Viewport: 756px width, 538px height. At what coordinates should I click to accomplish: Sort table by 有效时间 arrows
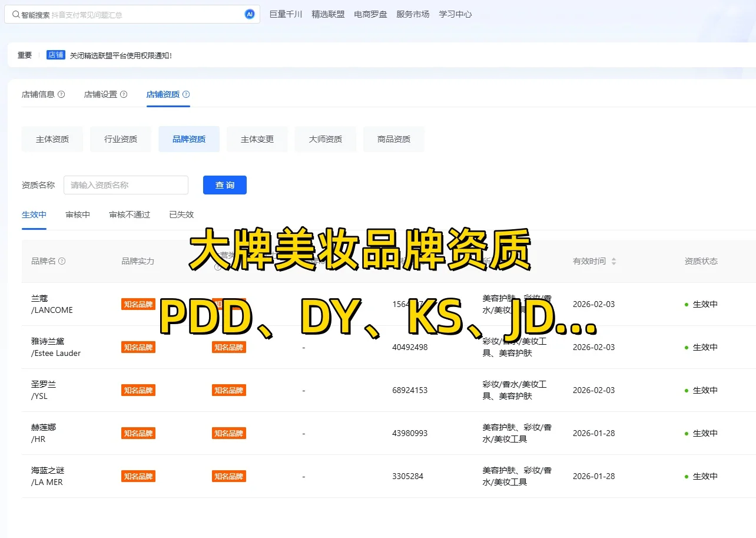pyautogui.click(x=614, y=261)
